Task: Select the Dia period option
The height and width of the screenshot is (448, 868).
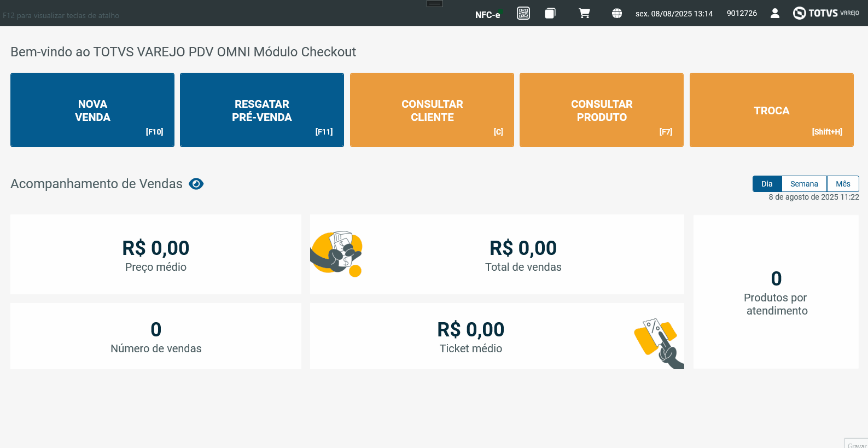Action: click(x=767, y=184)
